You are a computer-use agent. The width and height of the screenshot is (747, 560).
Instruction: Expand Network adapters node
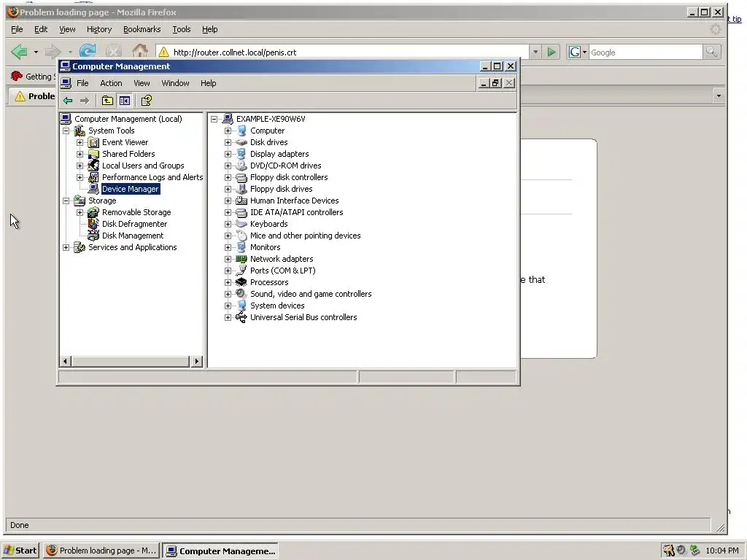click(228, 259)
